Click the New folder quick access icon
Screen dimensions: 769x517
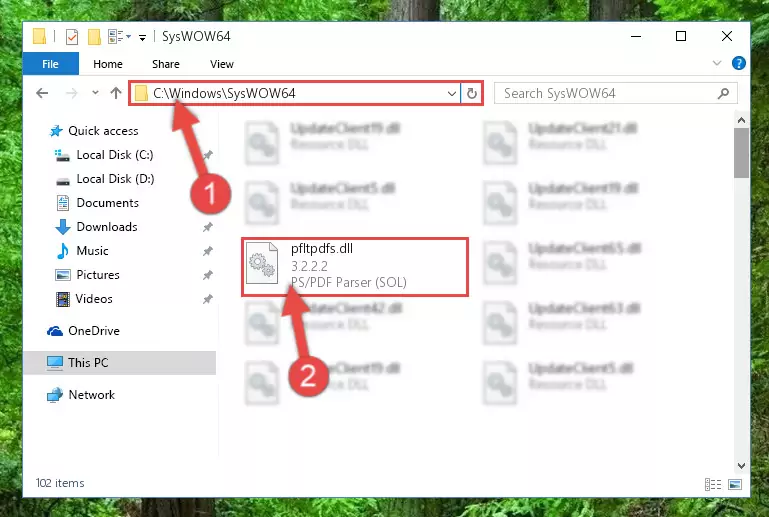94,37
